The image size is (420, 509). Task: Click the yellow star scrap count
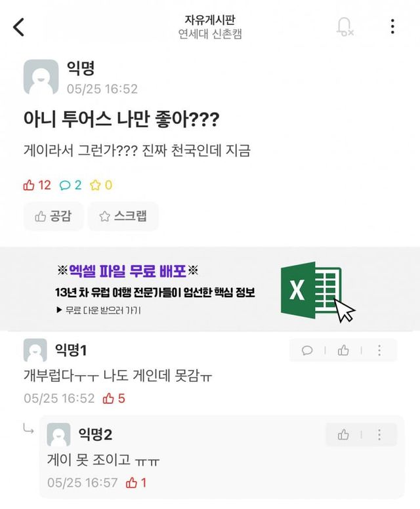[x=101, y=185]
